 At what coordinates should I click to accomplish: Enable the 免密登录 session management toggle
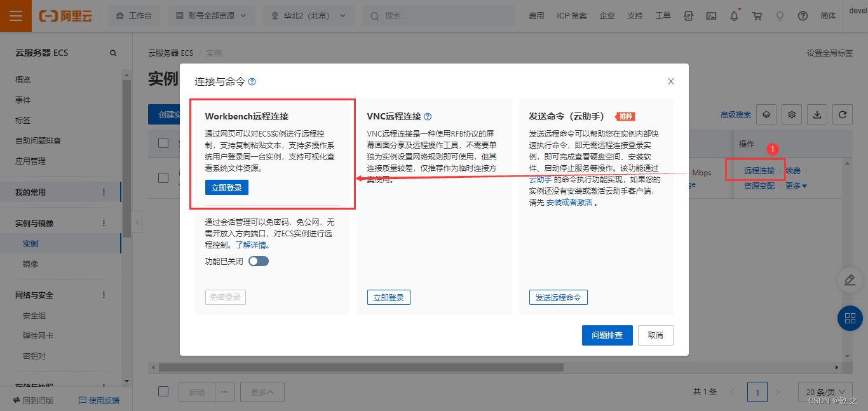(x=258, y=260)
